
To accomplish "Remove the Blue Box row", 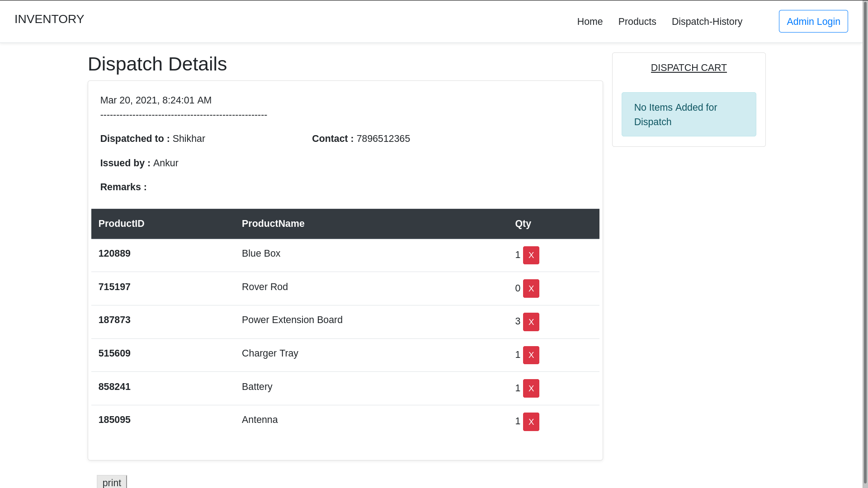I will 531,255.
